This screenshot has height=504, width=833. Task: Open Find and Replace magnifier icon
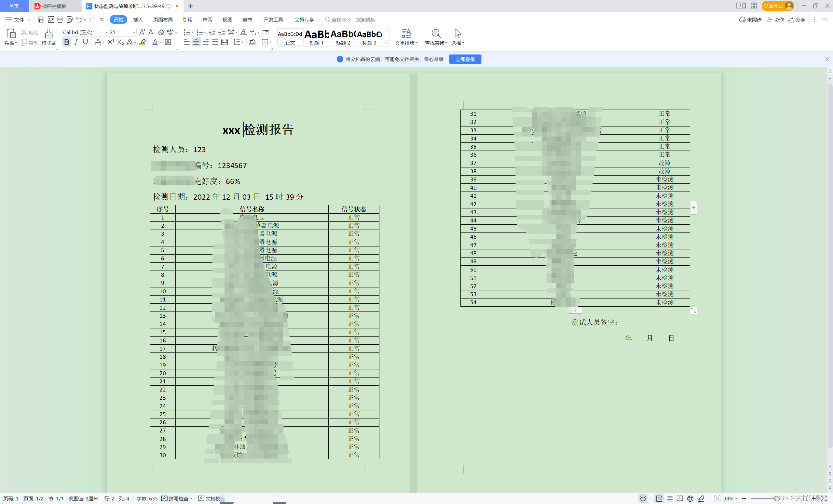[x=436, y=33]
